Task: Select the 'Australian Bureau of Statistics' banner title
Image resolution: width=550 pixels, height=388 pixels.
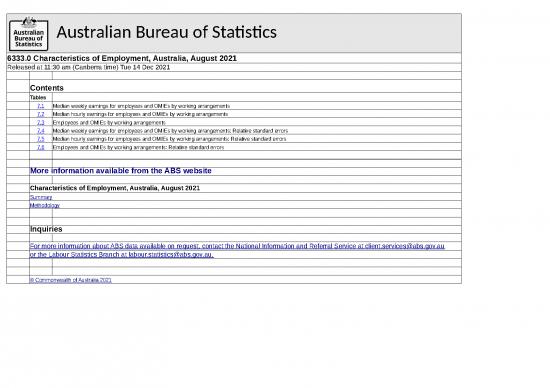Action: click(167, 32)
